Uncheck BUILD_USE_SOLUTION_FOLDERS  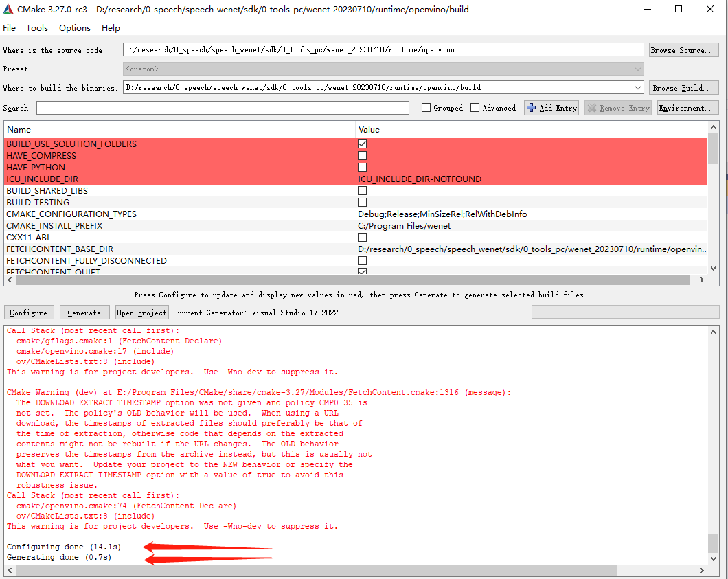pyautogui.click(x=362, y=144)
